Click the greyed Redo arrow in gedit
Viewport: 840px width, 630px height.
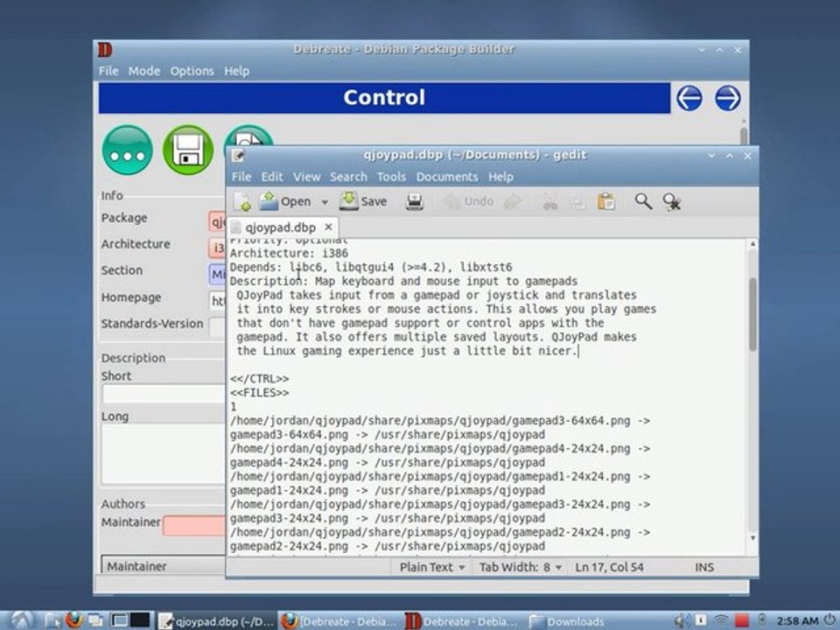(x=514, y=202)
